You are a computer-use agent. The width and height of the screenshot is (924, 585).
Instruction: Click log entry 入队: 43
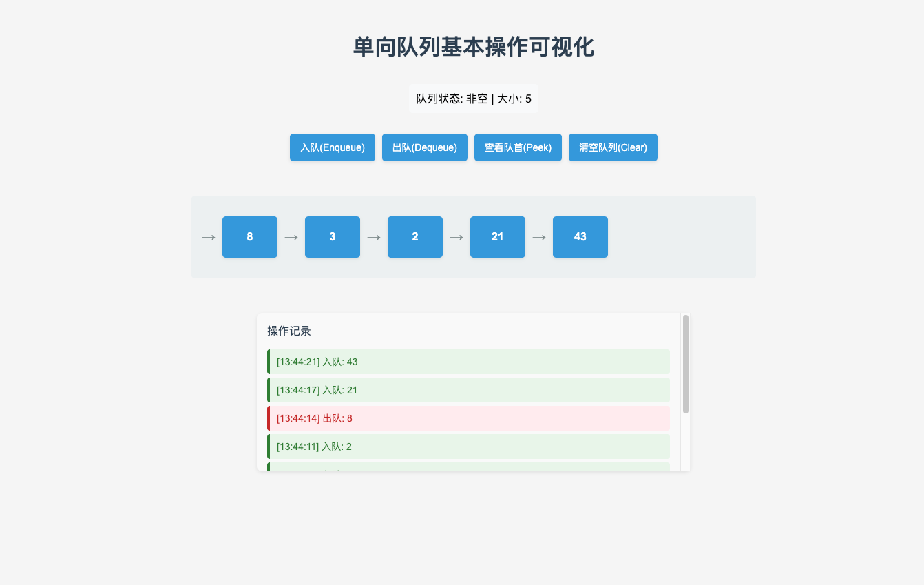[x=468, y=362]
